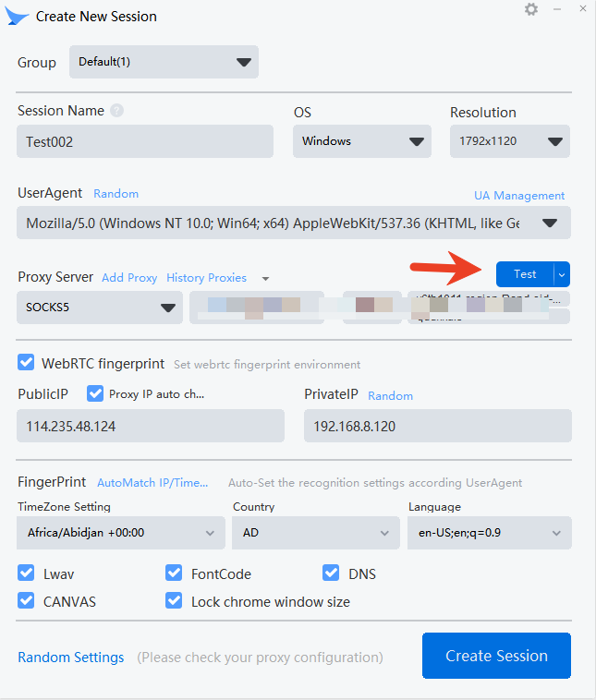Click the help icon beside Session Name

(x=116, y=111)
